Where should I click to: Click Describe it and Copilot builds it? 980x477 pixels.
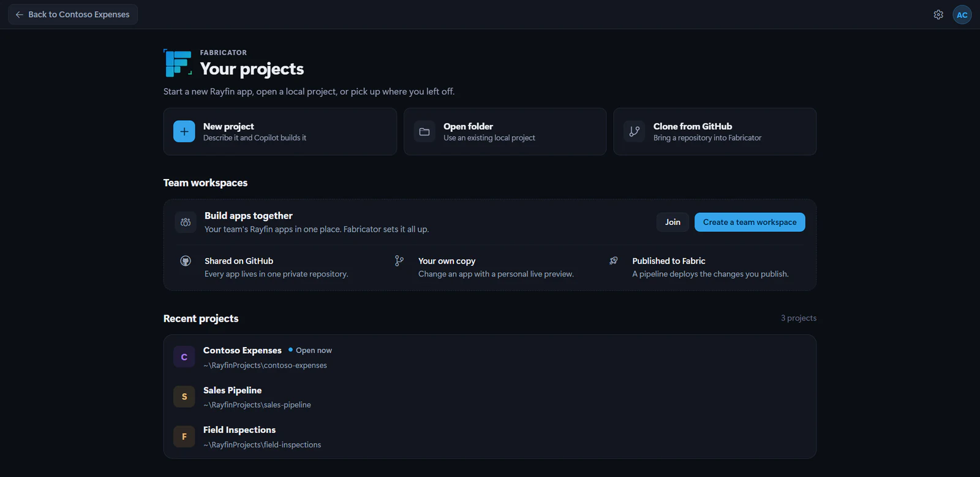[255, 138]
